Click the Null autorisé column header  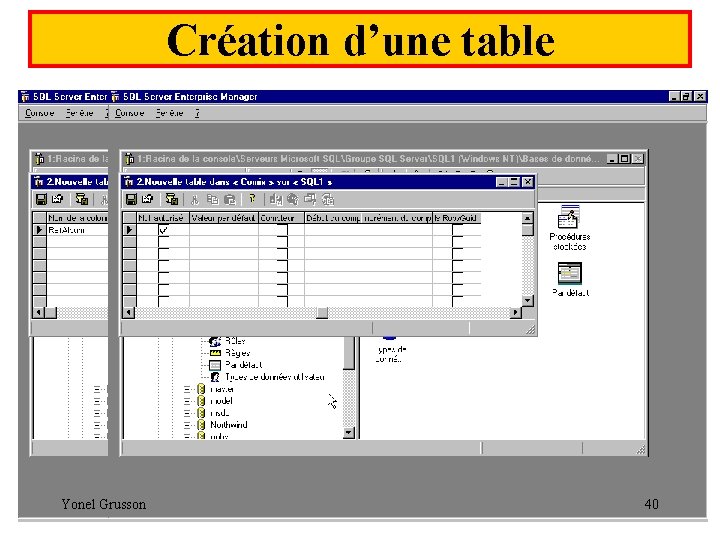163,218
